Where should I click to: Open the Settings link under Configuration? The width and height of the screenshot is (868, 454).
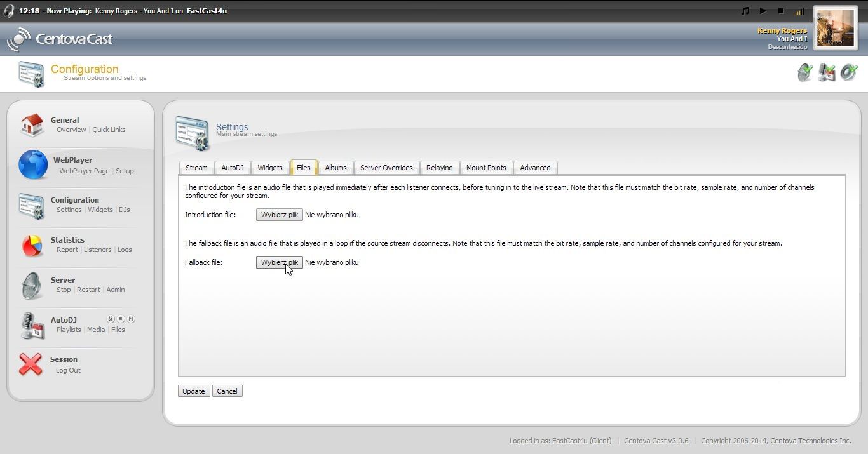[x=69, y=210]
